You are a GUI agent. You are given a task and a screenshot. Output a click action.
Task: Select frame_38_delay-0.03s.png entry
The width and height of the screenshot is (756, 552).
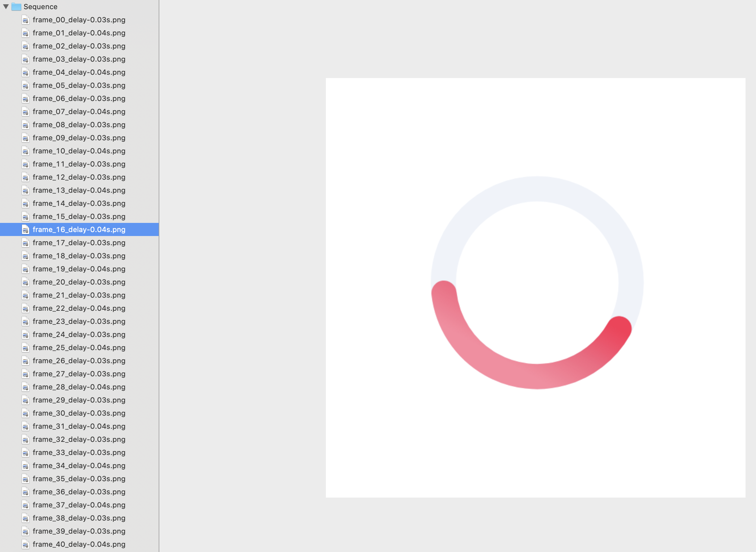(x=79, y=518)
